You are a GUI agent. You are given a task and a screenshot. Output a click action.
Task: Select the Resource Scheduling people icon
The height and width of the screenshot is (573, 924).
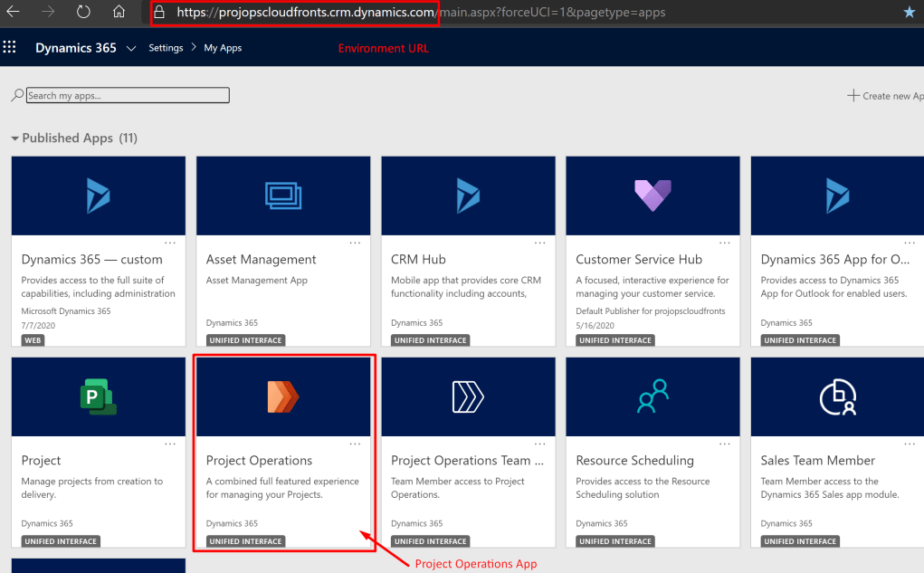pyautogui.click(x=653, y=396)
